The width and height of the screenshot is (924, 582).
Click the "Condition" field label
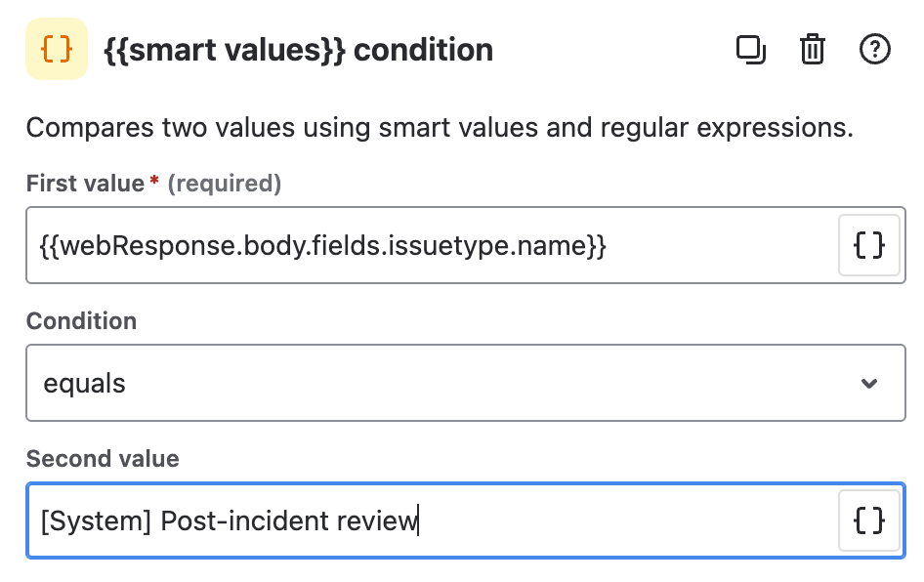81,321
